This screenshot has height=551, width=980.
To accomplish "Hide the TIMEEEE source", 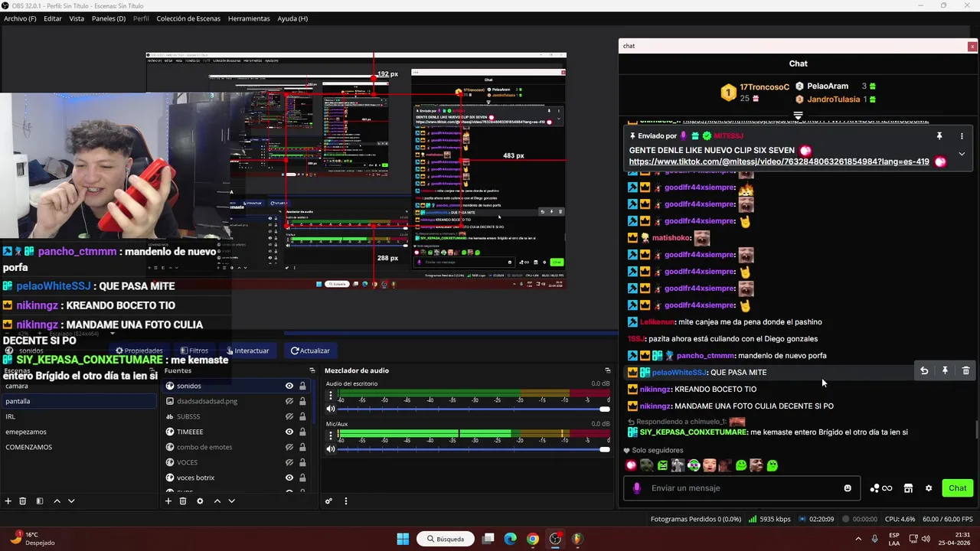I will [289, 432].
